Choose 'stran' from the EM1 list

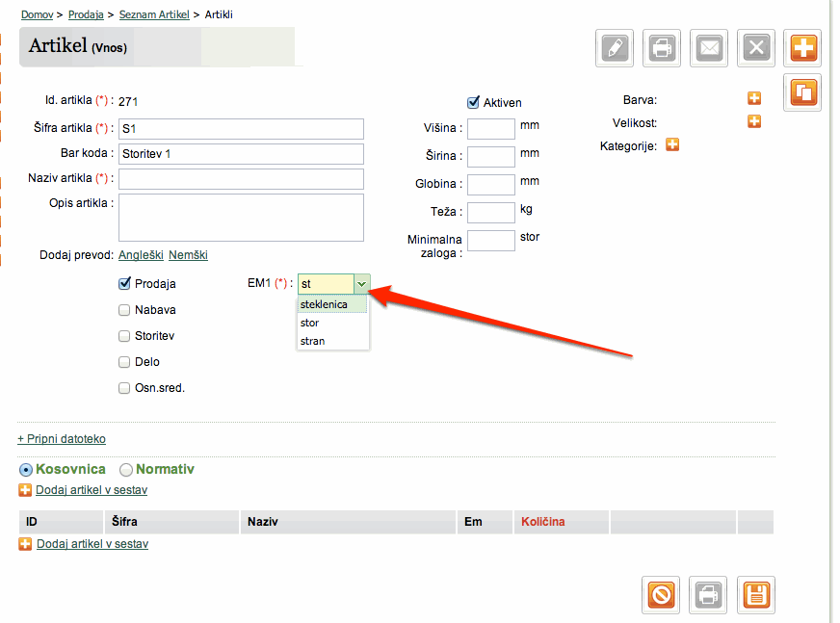click(332, 341)
